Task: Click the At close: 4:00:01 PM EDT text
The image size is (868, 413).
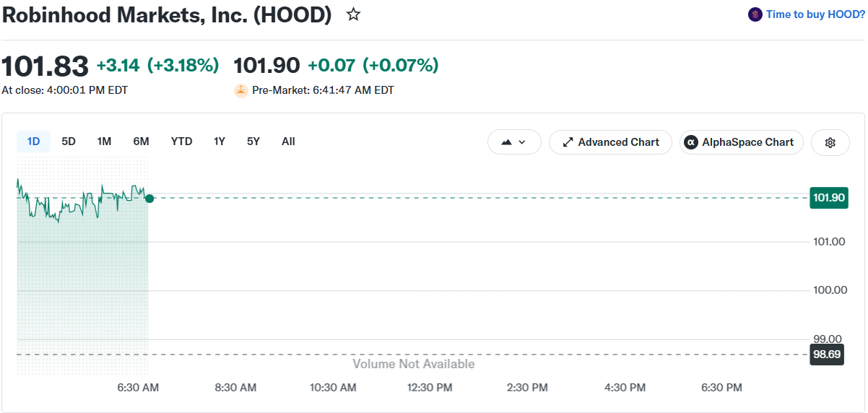Action: pyautogui.click(x=65, y=90)
